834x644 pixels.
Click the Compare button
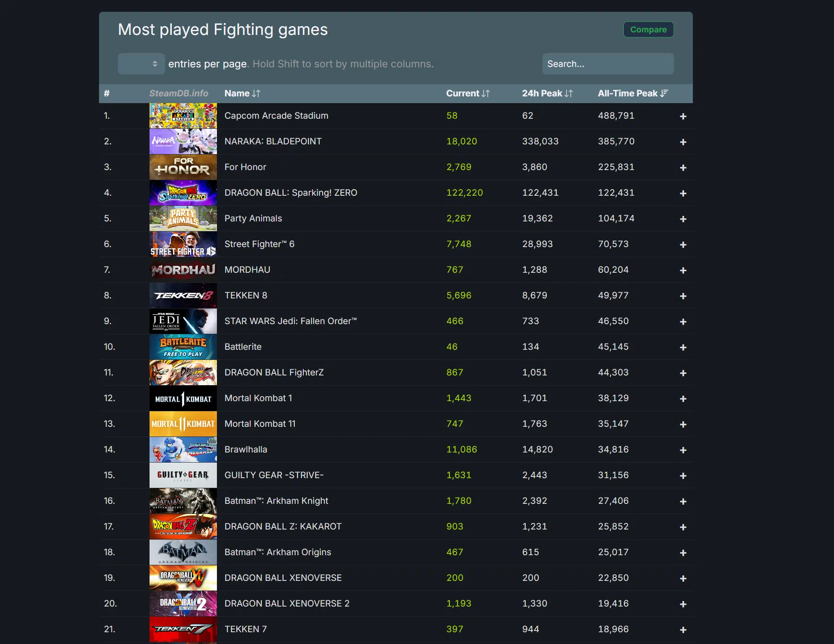tap(648, 29)
